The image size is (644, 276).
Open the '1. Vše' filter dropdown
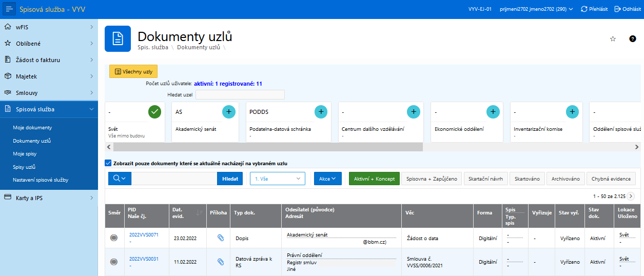(277, 179)
